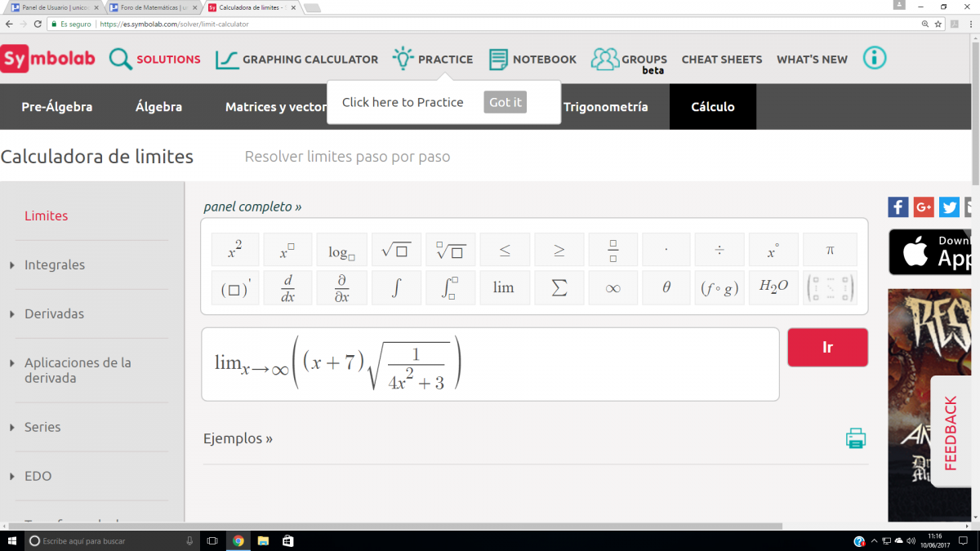
Task: Click inside the limit expression input box
Action: pyautogui.click(x=612, y=364)
